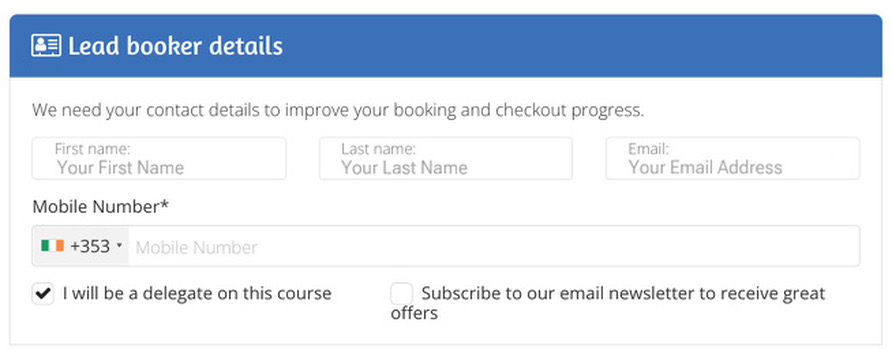Click the 'Lead booker details' heading

(175, 46)
